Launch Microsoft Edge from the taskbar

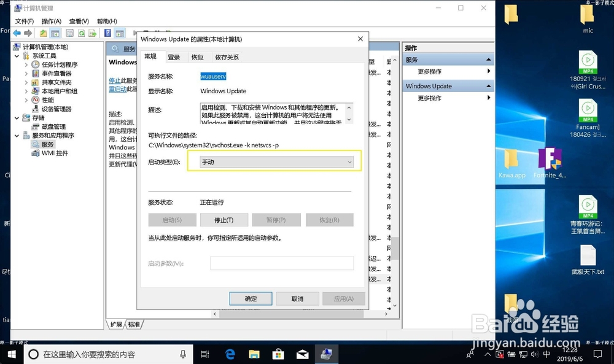[x=230, y=354]
